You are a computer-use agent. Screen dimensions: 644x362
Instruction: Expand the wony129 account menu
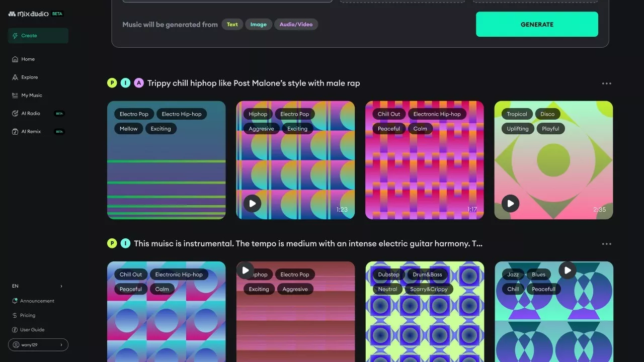pyautogui.click(x=38, y=345)
